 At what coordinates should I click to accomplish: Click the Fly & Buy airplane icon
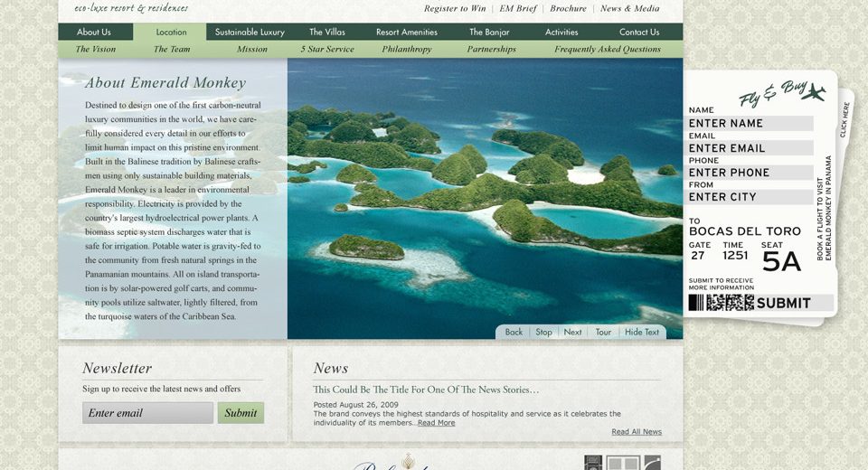[x=813, y=92]
